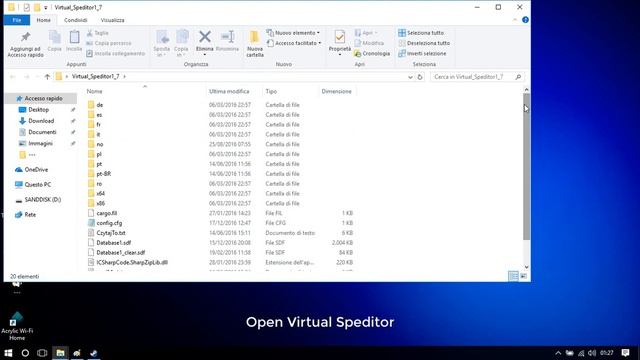Viewport: 640px width, 360px height.
Task: Click Incolla collegamento in ribbon
Action: coord(116,53)
